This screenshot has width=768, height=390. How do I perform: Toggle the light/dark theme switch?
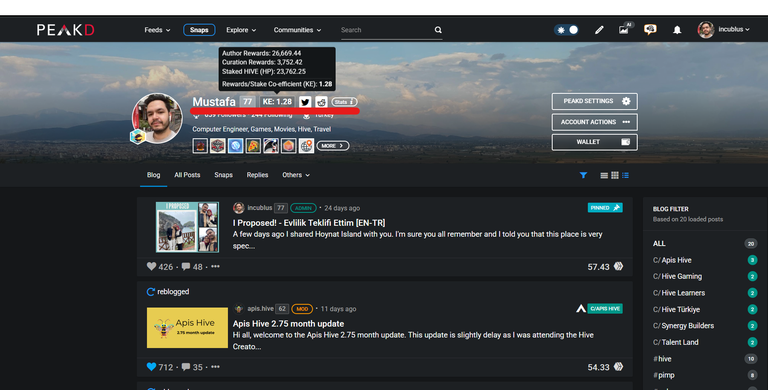[x=567, y=30]
